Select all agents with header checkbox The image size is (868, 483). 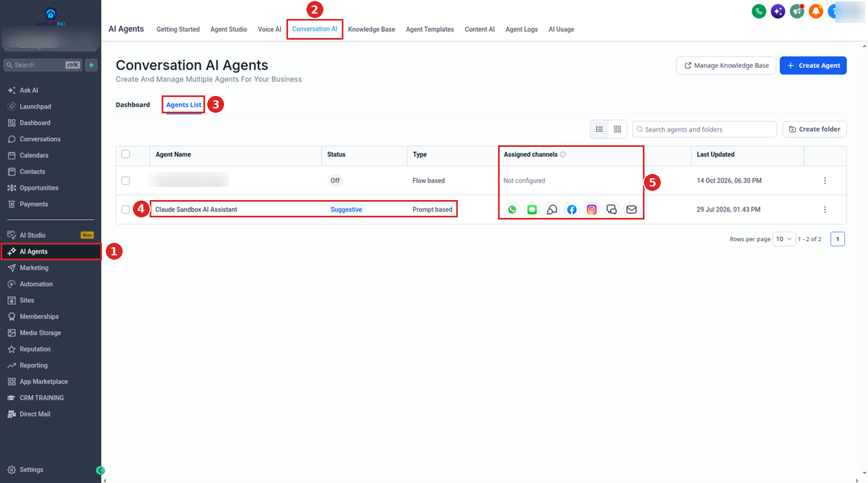126,154
